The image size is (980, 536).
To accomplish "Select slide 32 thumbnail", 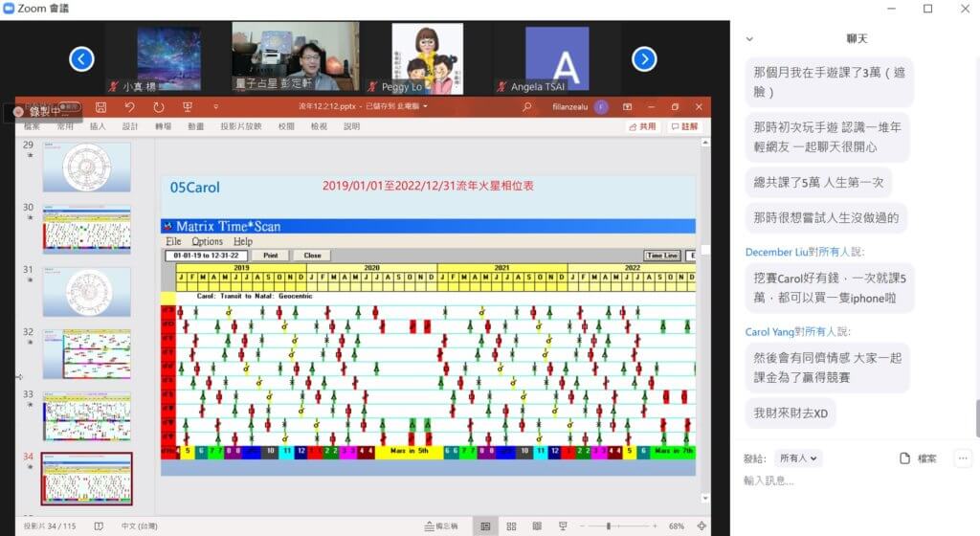I will click(x=87, y=354).
